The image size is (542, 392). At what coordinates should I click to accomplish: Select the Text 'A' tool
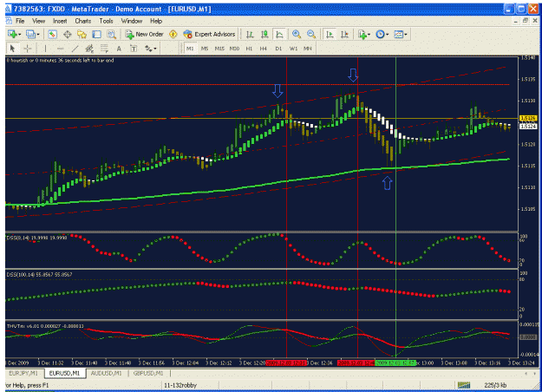pos(119,49)
